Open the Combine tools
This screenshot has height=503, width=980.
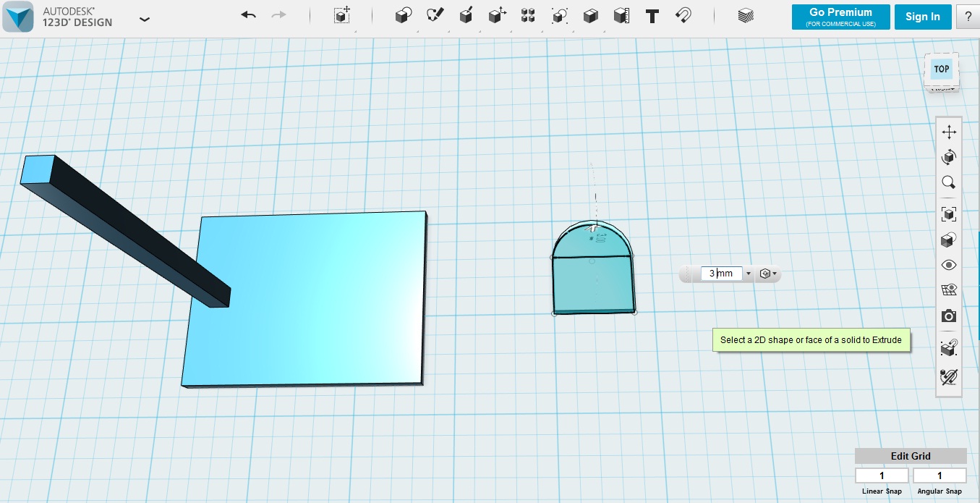point(590,15)
